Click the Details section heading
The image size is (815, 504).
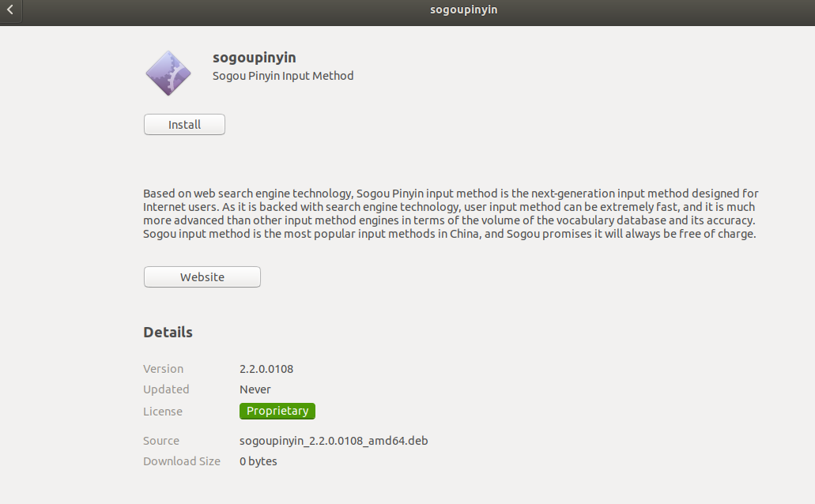point(168,332)
